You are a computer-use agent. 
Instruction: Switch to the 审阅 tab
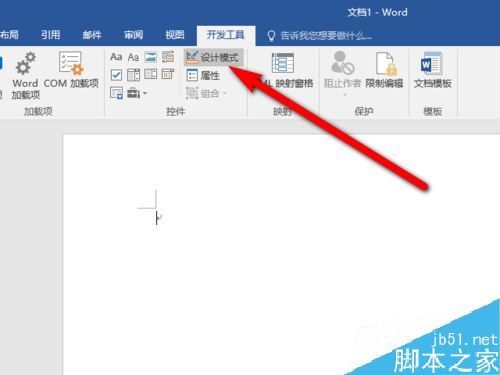click(133, 35)
